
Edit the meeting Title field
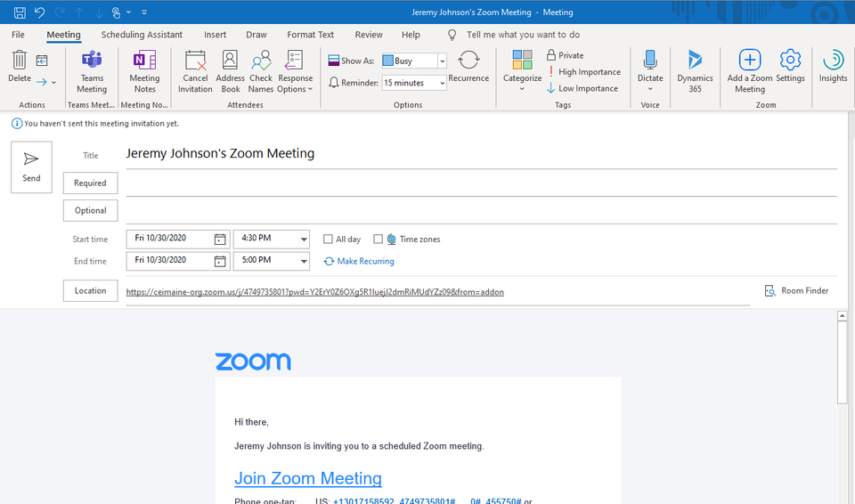[481, 154]
